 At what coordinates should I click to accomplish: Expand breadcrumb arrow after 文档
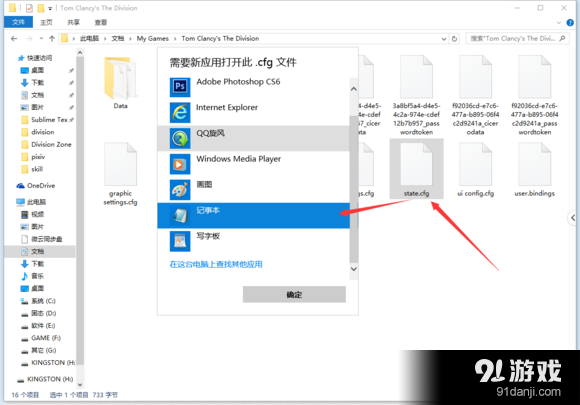130,38
